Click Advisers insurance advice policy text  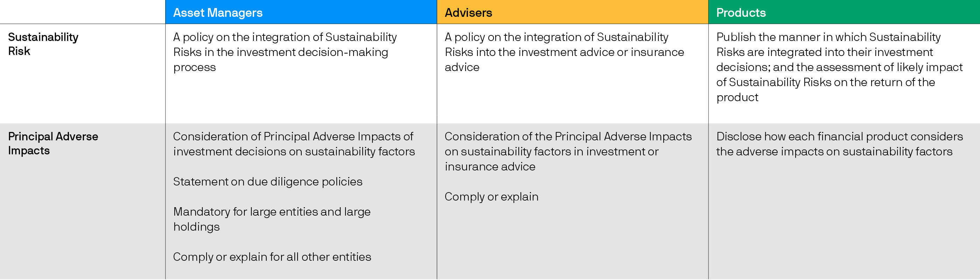tap(564, 52)
